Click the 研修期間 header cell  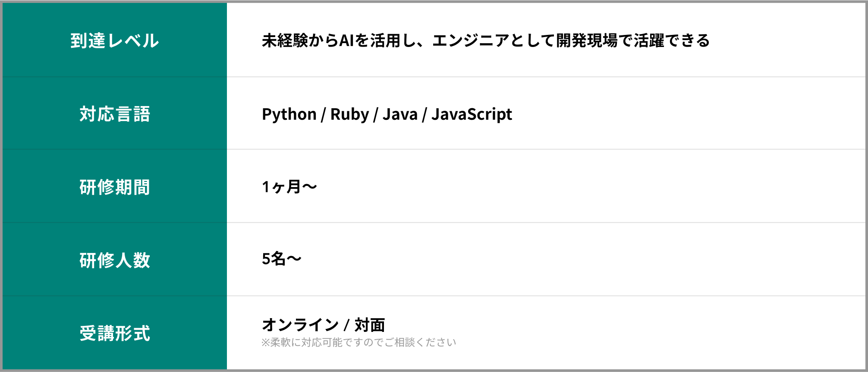tap(115, 187)
